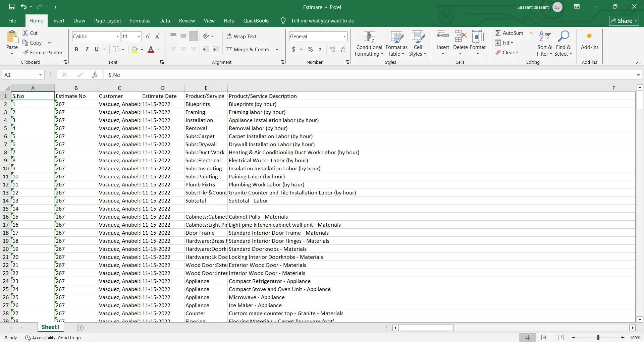
Task: Click the Save icon in title bar
Action: [x=12, y=7]
